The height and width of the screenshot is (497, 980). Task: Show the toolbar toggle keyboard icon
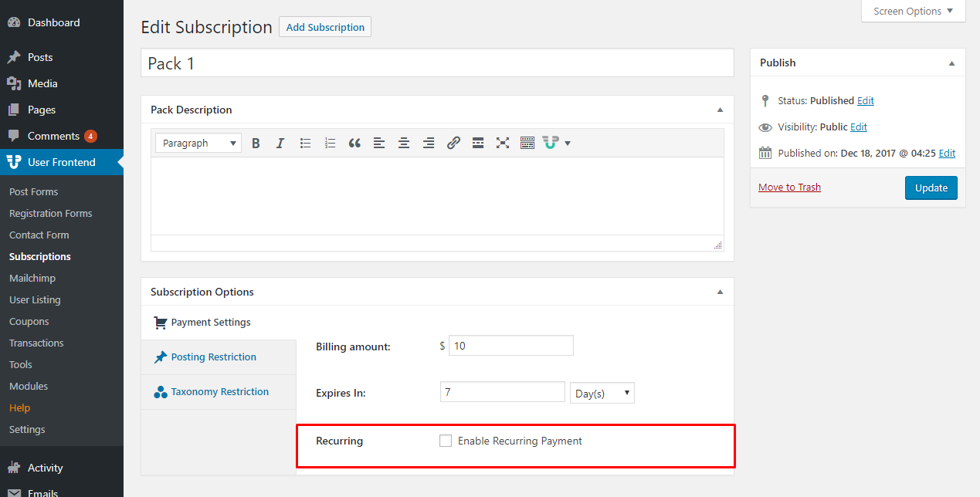[527, 143]
